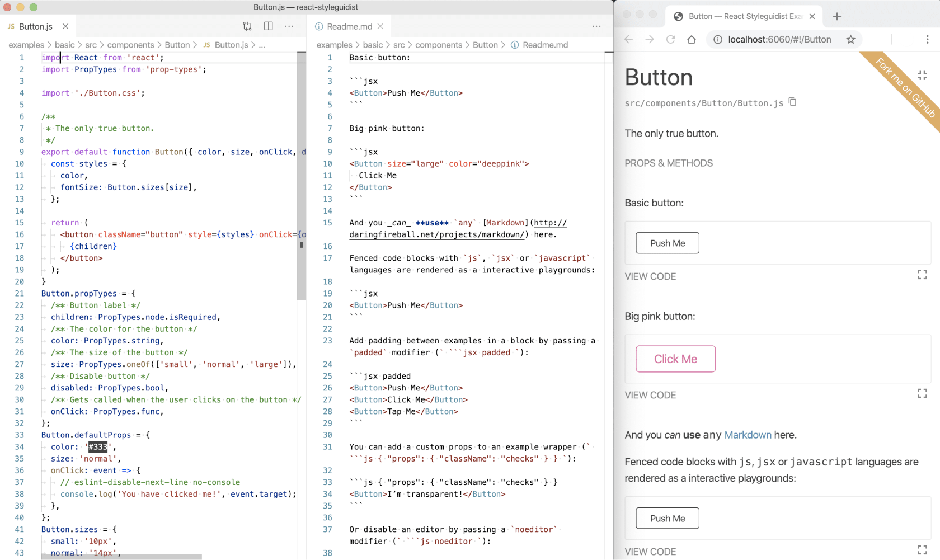This screenshot has width=940, height=560.
Task: Click 'Button.js' file breadcrumb
Action: (x=231, y=45)
